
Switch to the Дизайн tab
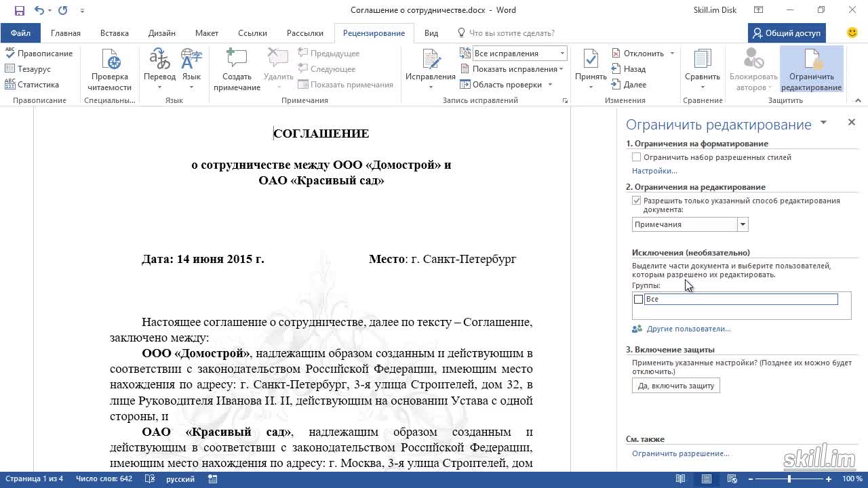click(161, 33)
